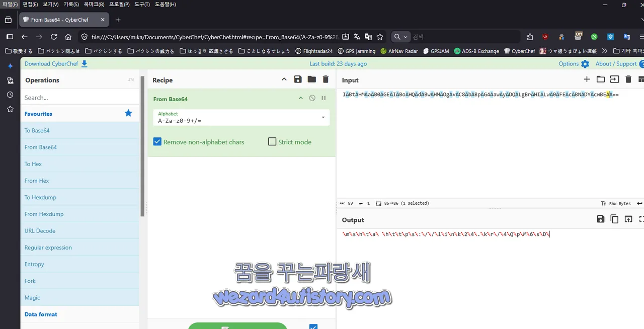Open uBlock Origin extension icon

[545, 37]
